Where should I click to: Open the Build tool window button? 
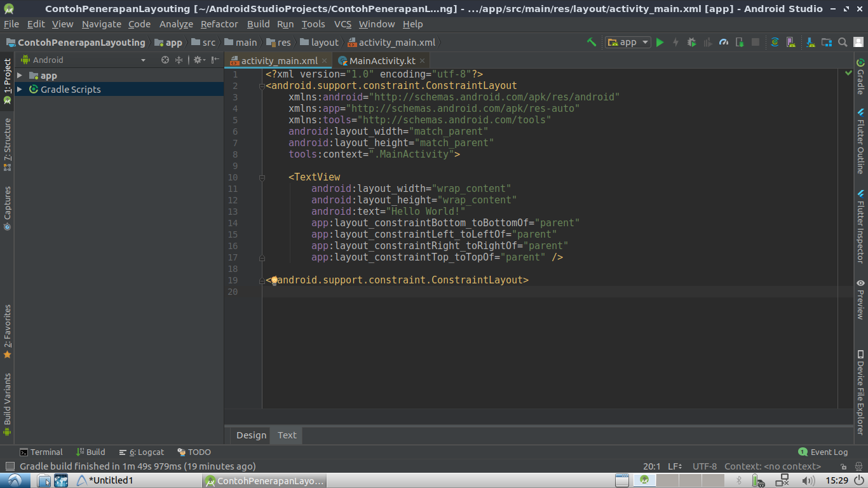91,452
